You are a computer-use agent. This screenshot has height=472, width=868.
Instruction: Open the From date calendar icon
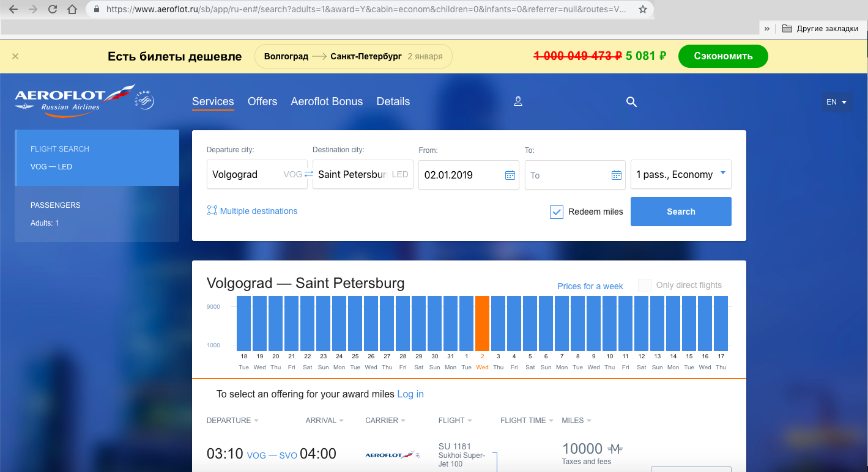(x=510, y=175)
